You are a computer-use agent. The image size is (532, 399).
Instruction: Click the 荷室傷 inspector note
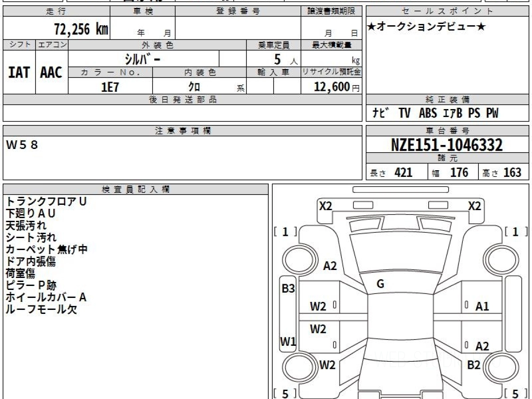[x=20, y=274]
